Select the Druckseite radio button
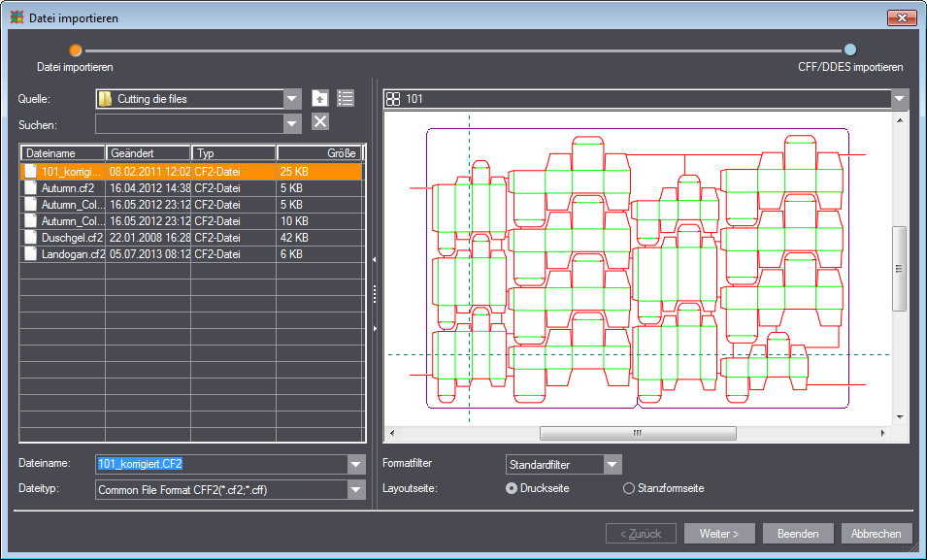 click(512, 488)
